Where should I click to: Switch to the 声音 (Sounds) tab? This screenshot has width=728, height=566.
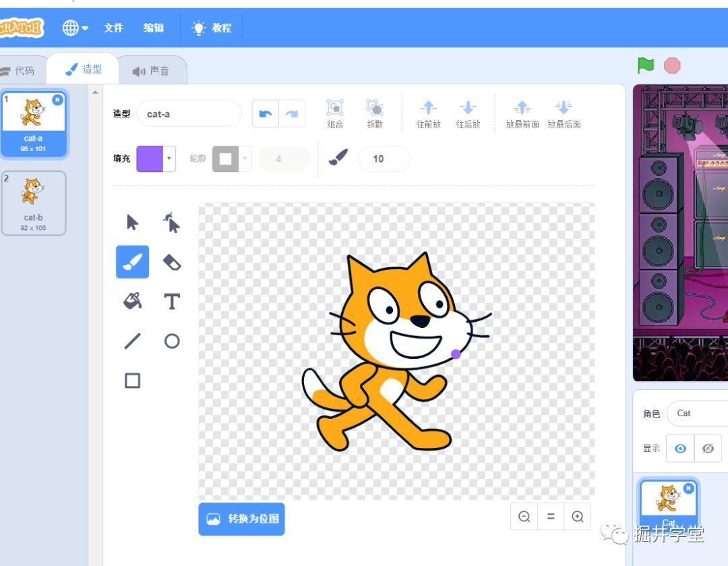pos(152,71)
